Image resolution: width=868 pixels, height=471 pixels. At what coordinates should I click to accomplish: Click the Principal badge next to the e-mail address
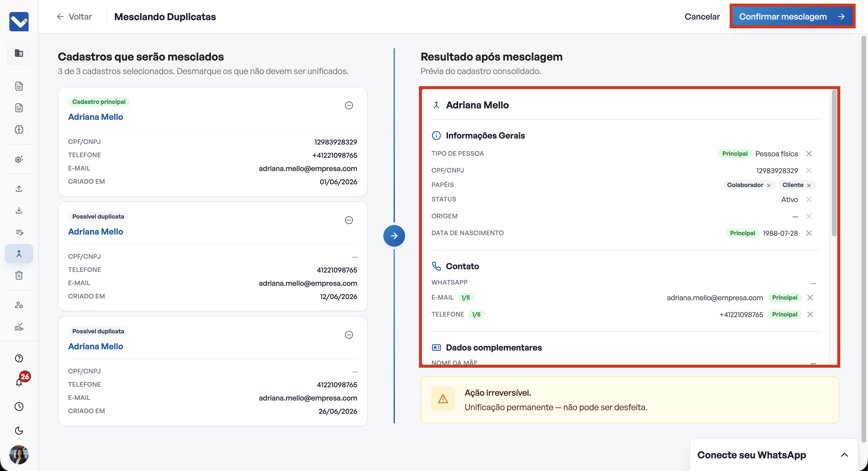coord(785,298)
